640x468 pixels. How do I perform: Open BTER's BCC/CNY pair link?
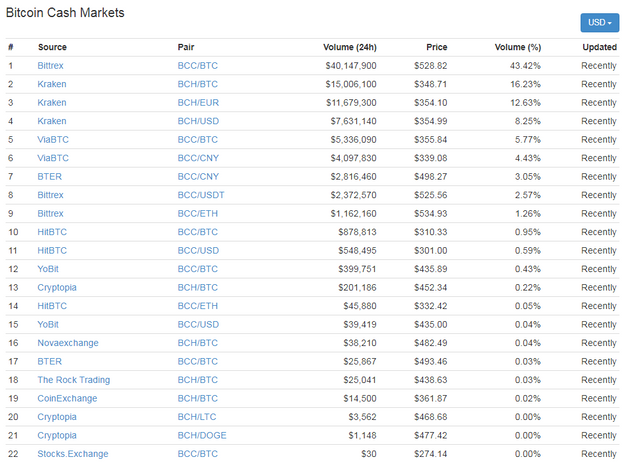198,177
